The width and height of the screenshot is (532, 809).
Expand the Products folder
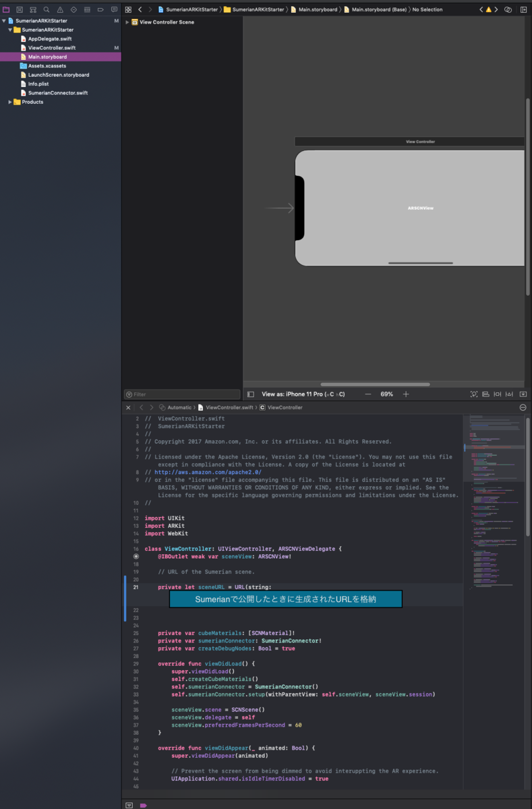10,102
